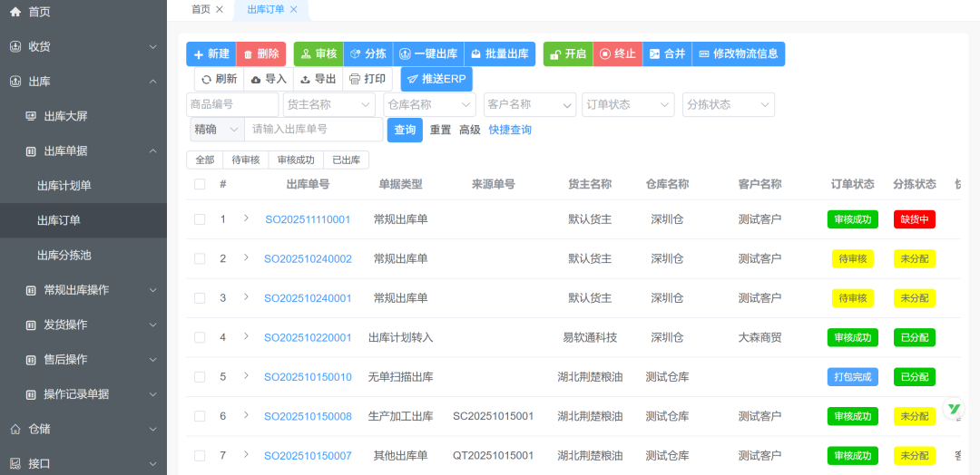Expand row 2 details with chevron
The height and width of the screenshot is (475, 980).
pos(246,258)
